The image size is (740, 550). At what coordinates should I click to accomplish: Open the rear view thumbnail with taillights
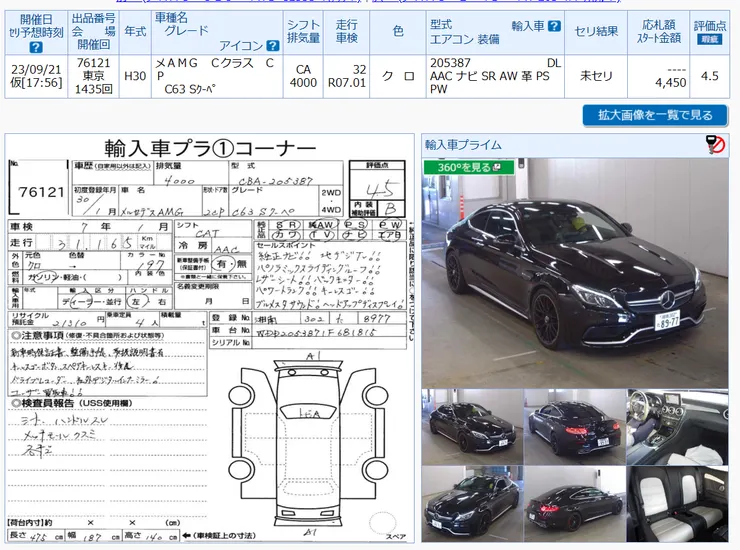pos(574,427)
